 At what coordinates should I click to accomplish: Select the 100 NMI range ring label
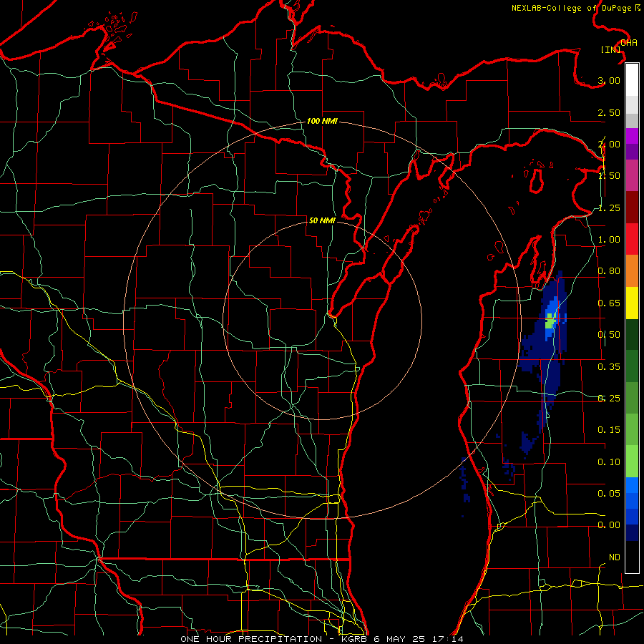click(x=322, y=121)
